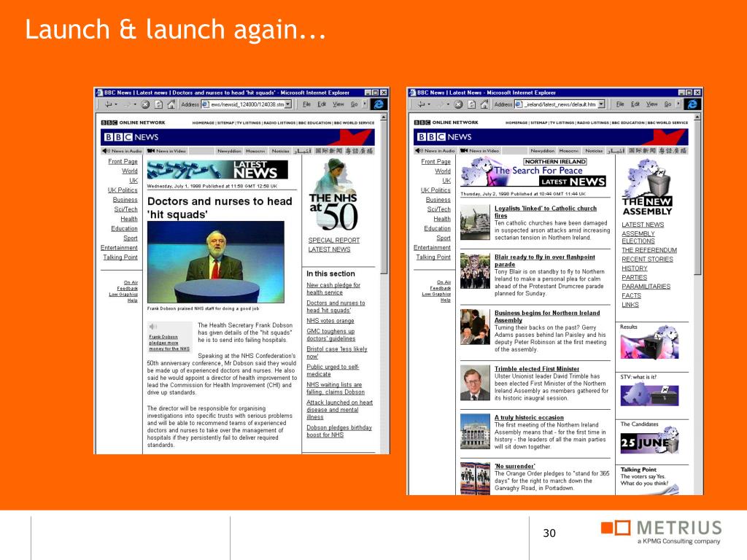The height and width of the screenshot is (560, 747).
Task: Click STV ballot box graphic
Action: click(x=649, y=394)
